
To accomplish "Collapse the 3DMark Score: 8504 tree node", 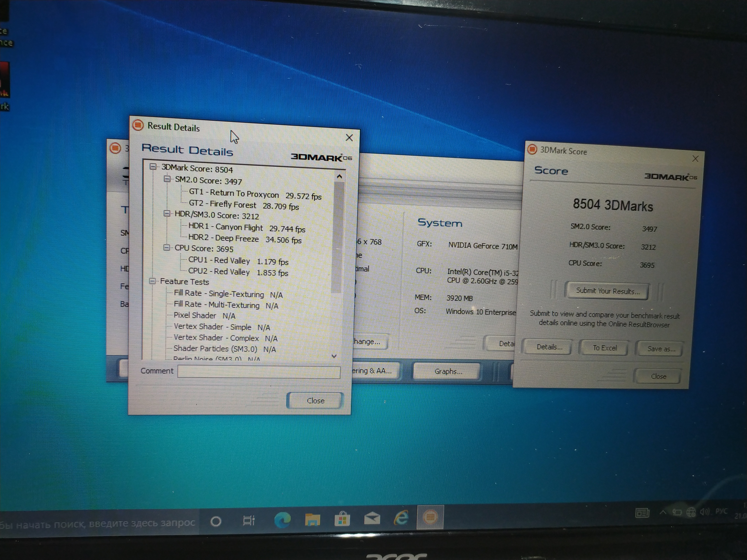I will click(153, 167).
